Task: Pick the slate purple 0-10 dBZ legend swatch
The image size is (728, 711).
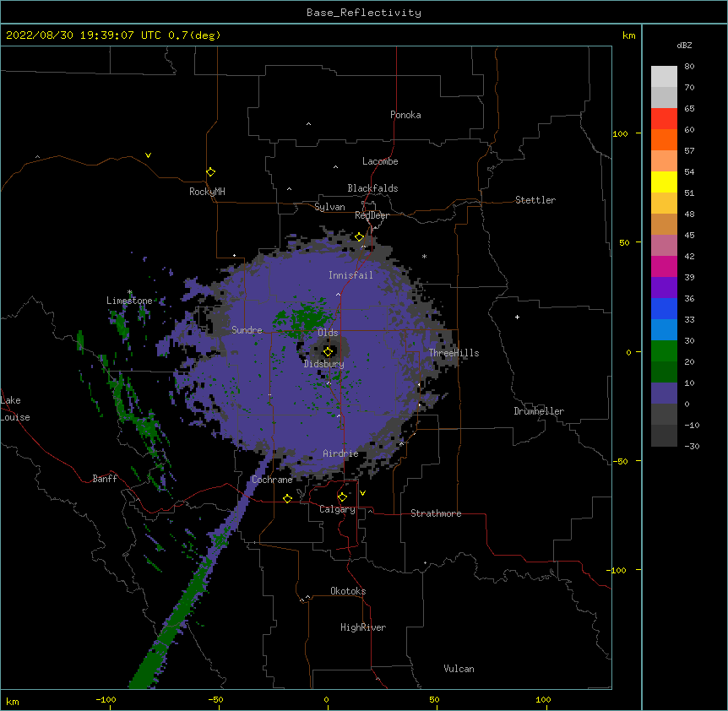Action: point(664,393)
